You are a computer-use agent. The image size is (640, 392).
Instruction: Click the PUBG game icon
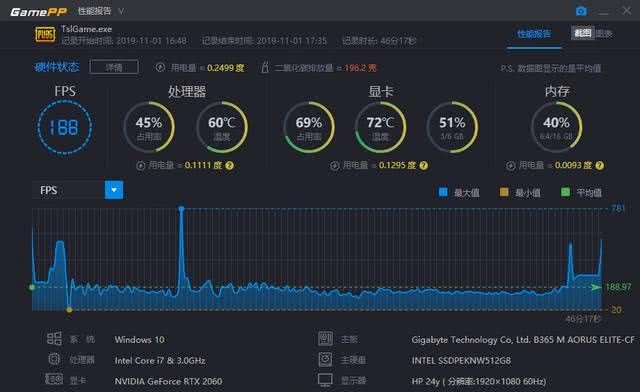[45, 35]
